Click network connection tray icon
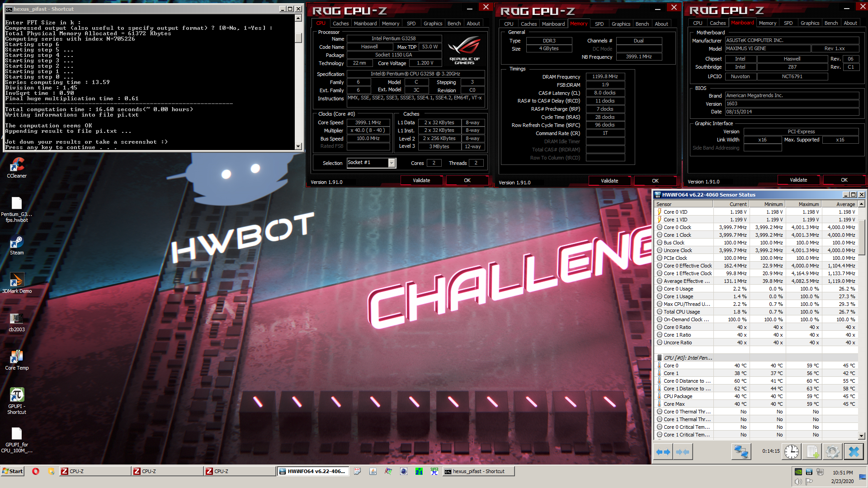The height and width of the screenshot is (488, 868). click(820, 472)
